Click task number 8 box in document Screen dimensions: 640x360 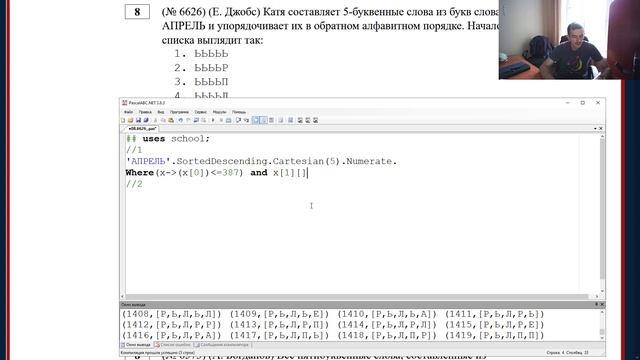pos(137,12)
